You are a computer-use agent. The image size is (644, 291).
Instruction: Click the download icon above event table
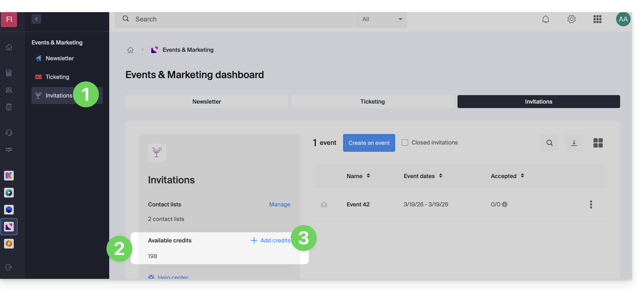click(x=574, y=143)
